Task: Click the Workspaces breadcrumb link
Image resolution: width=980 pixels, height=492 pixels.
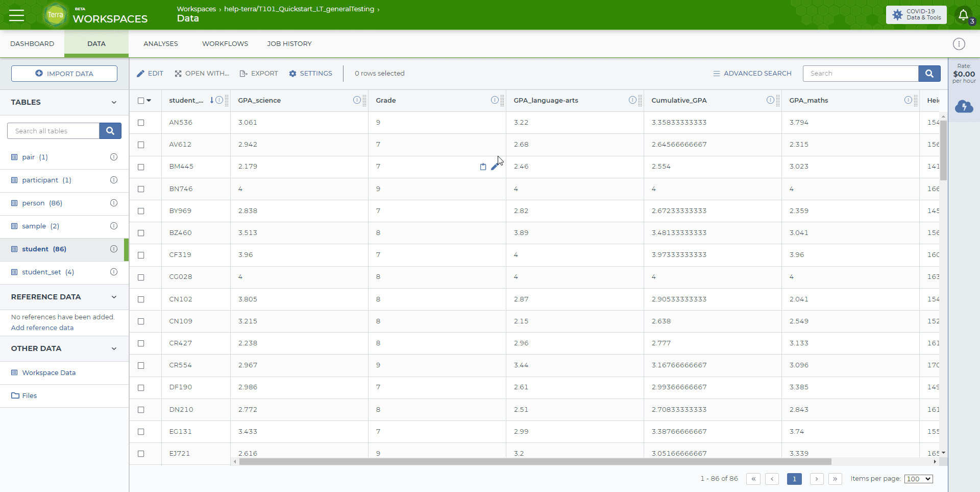Action: [197, 9]
